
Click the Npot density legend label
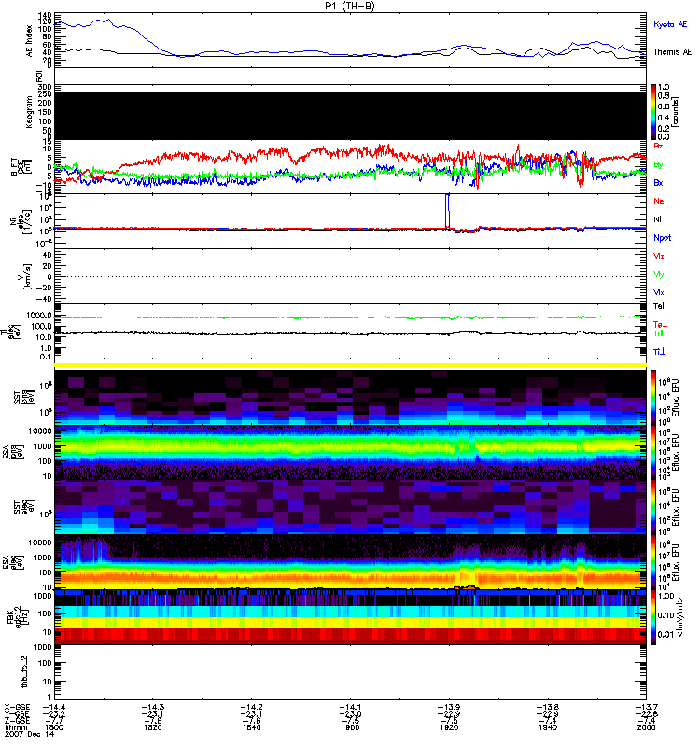coord(663,237)
